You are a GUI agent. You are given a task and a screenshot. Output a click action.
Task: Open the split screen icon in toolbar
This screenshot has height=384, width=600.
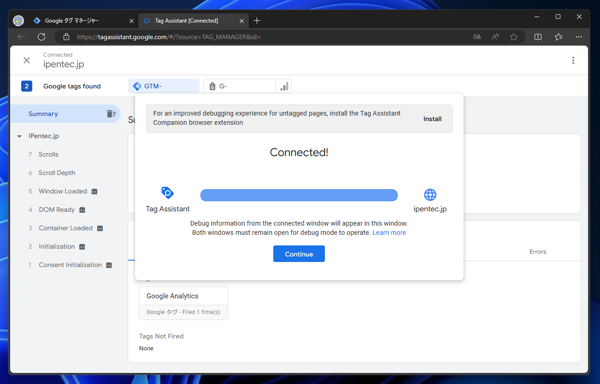538,37
